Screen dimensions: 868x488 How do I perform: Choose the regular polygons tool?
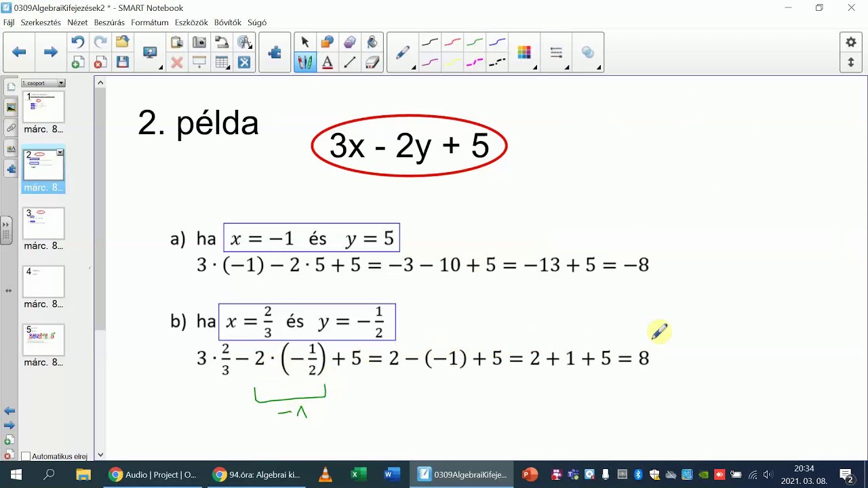click(x=350, y=42)
